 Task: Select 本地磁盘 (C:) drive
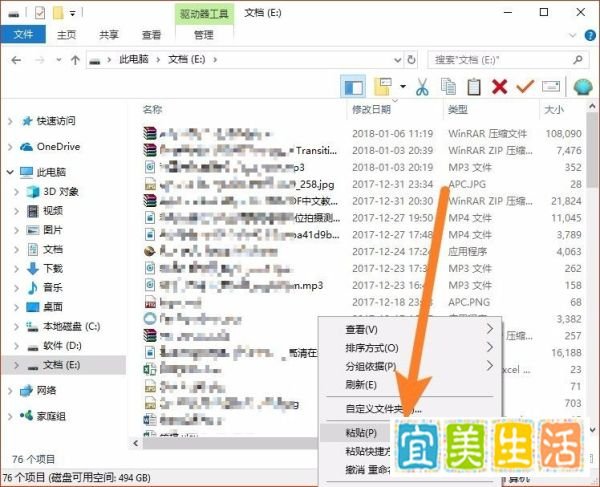(72, 326)
